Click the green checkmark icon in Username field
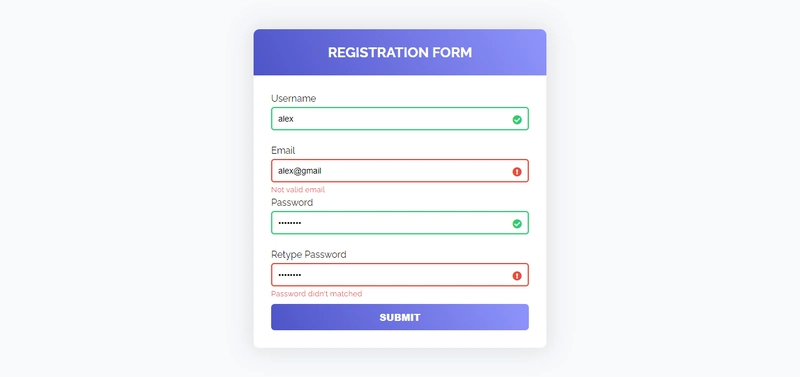The width and height of the screenshot is (800, 377). point(517,119)
